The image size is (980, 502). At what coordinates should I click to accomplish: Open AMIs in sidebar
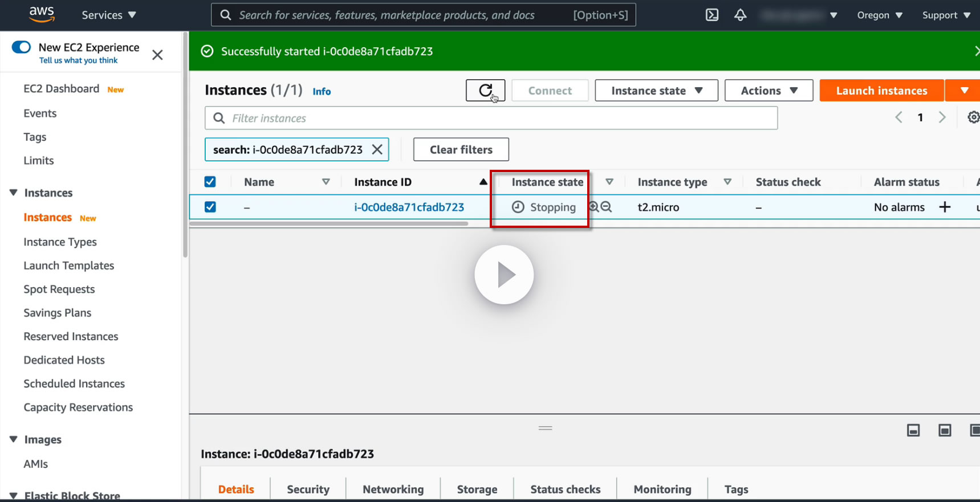(x=35, y=464)
